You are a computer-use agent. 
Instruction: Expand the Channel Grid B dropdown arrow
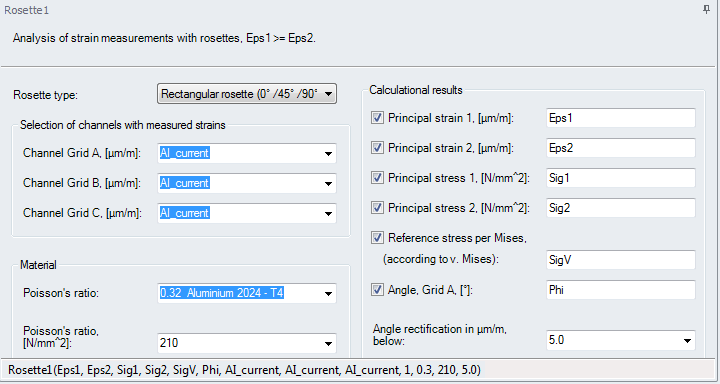[328, 183]
